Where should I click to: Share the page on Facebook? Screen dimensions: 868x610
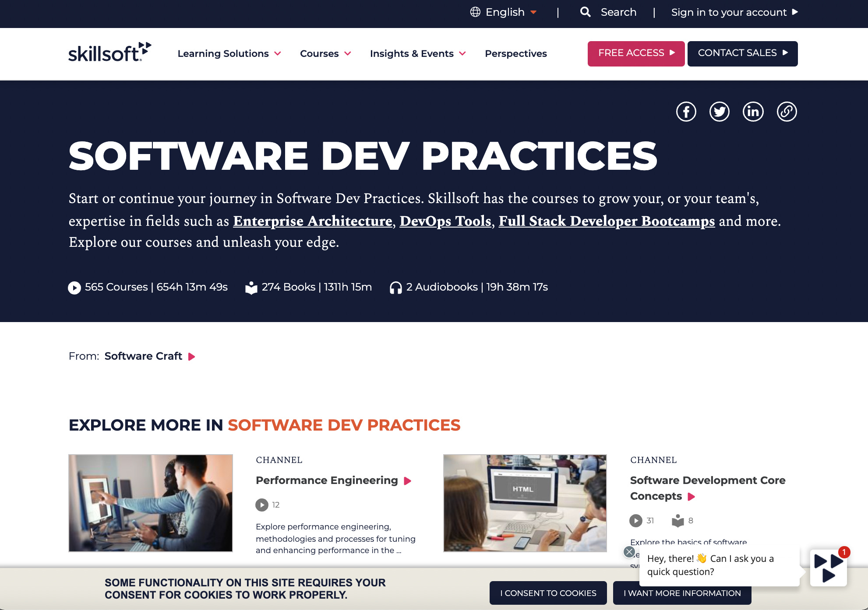pyautogui.click(x=686, y=112)
